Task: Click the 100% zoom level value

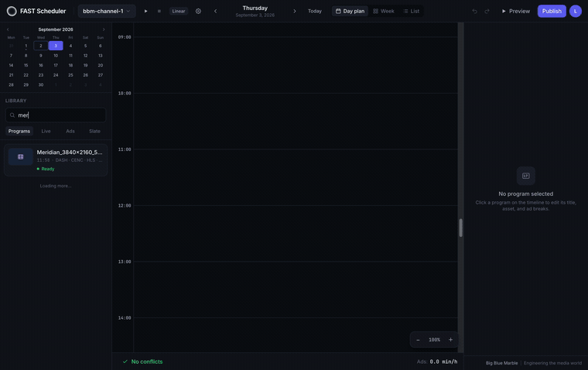Action: coord(434,340)
